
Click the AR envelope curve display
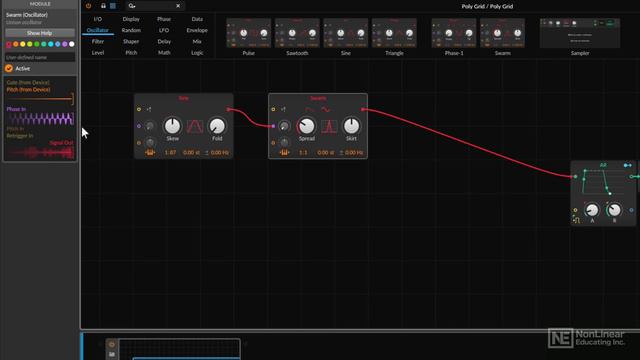click(x=603, y=182)
